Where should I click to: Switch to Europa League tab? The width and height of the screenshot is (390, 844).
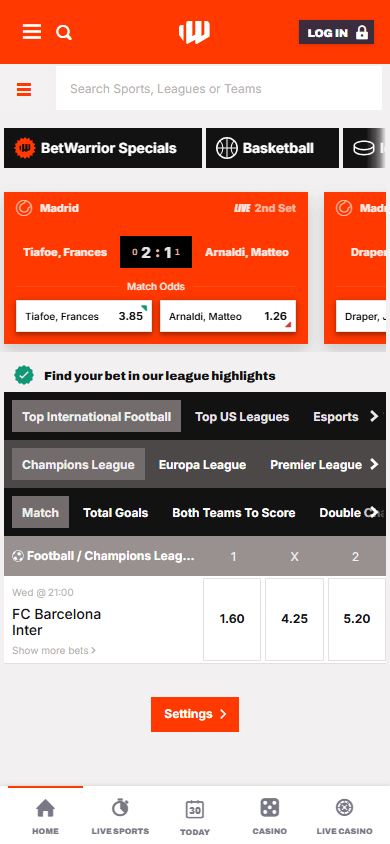pyautogui.click(x=202, y=465)
